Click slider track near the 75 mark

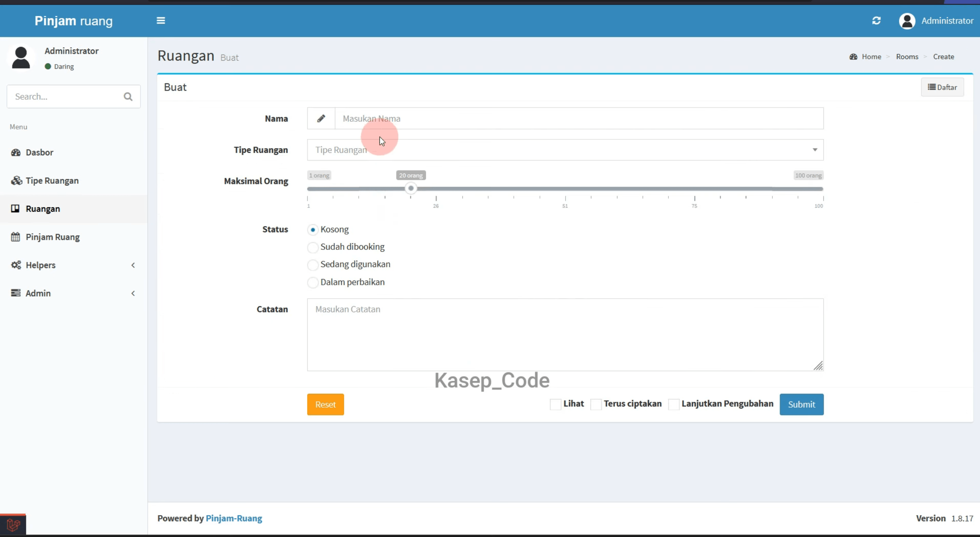point(695,189)
